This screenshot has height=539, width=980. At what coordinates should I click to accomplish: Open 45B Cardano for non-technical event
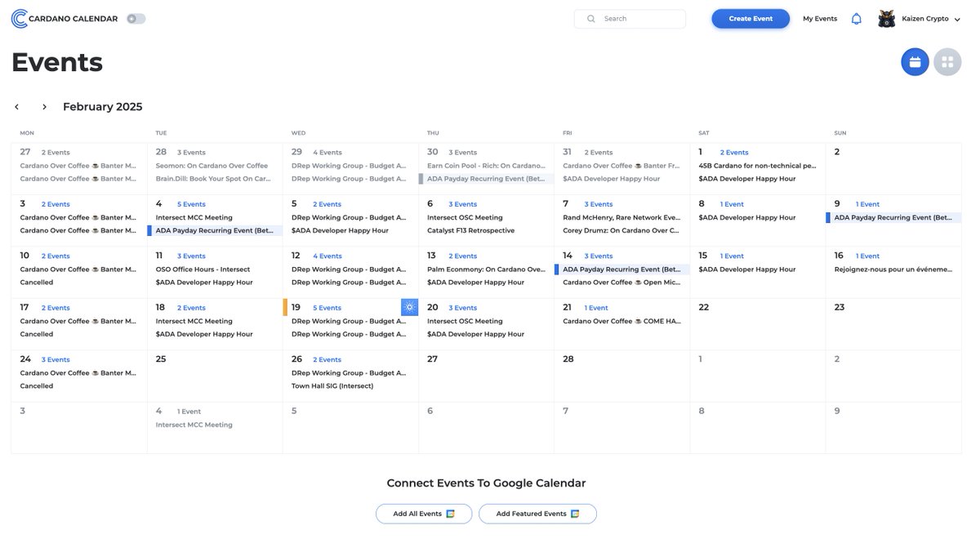pos(757,166)
